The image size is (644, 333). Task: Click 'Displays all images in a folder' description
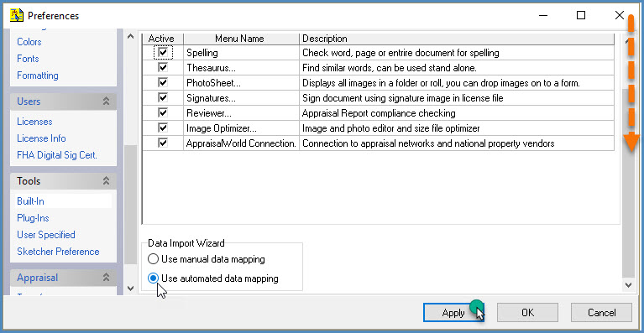pos(441,83)
